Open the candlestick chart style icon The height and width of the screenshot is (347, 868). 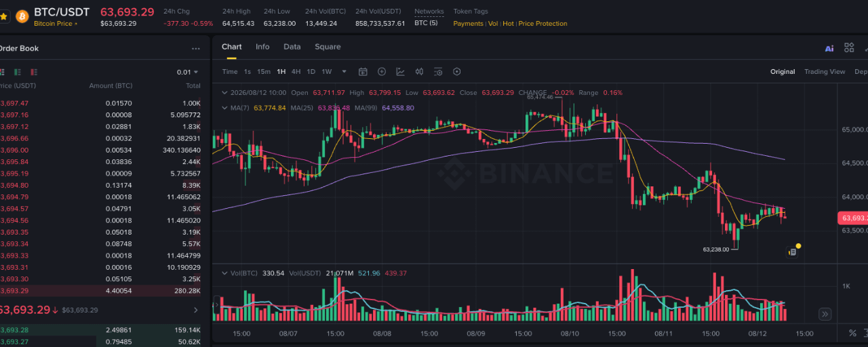[x=419, y=72]
